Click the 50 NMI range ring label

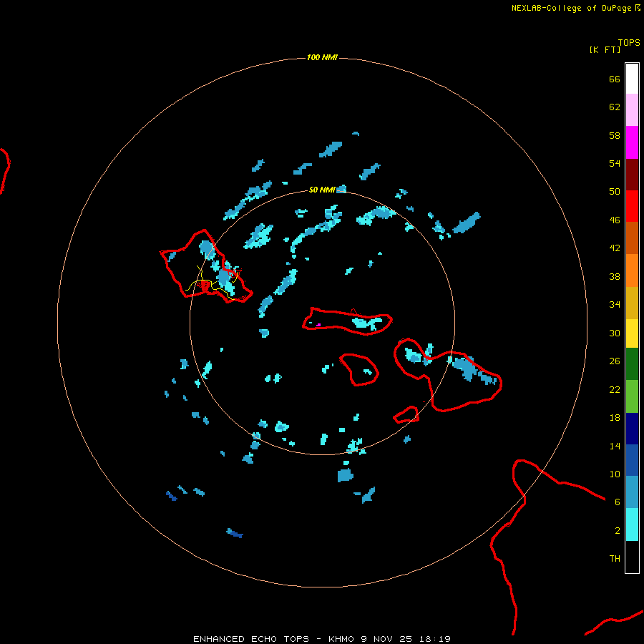click(x=322, y=190)
